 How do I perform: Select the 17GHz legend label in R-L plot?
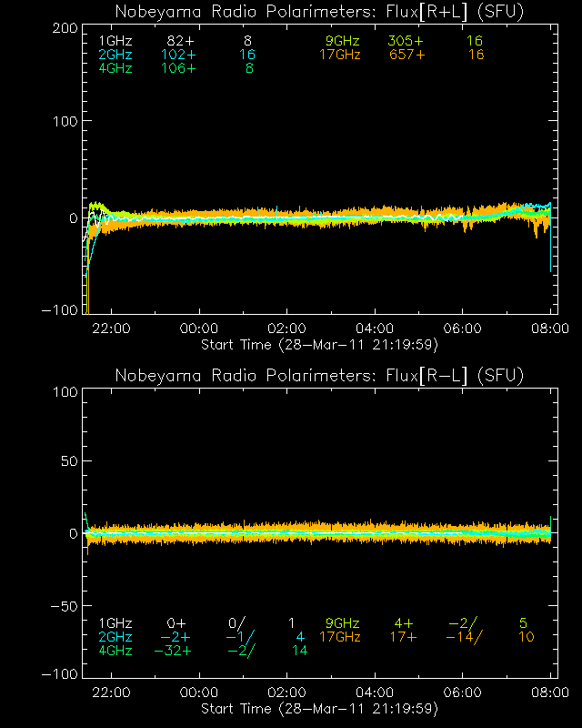click(340, 637)
